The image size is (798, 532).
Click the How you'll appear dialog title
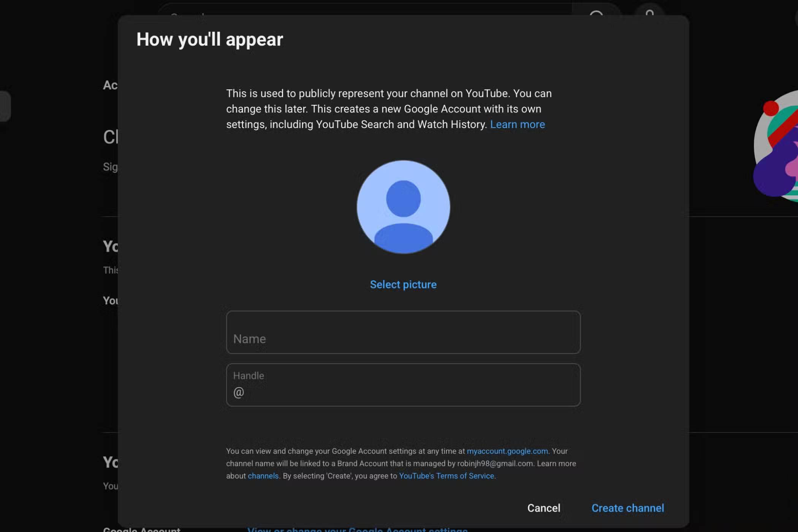210,39
